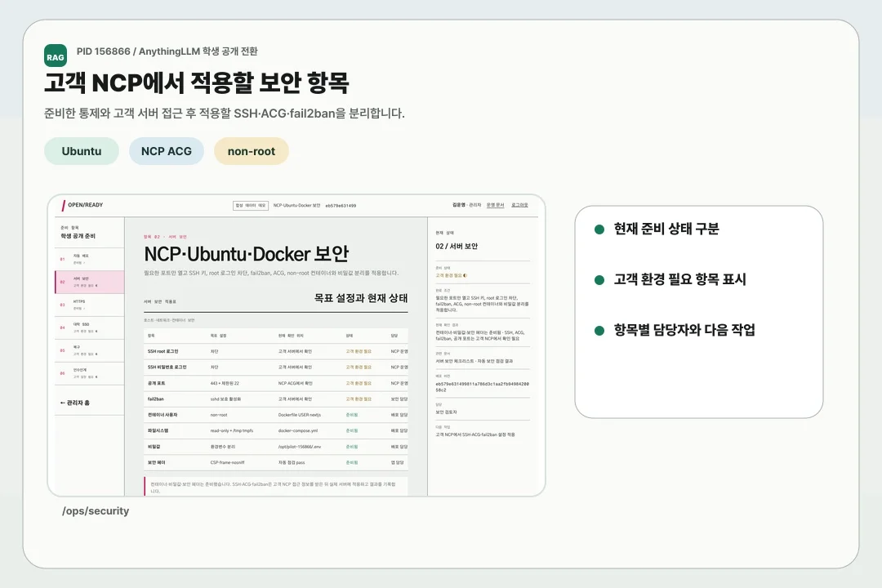Click the 고객 NCP에서 적용할 보안 항목 title
This screenshot has width=882, height=588.
197,82
